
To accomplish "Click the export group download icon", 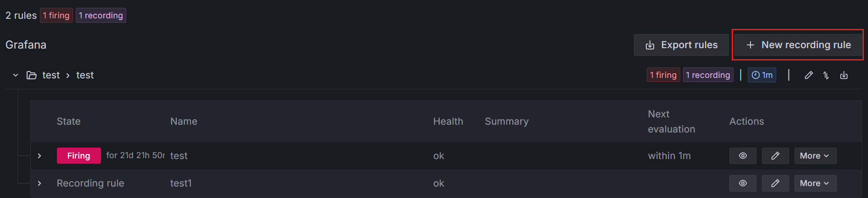I will point(844,75).
